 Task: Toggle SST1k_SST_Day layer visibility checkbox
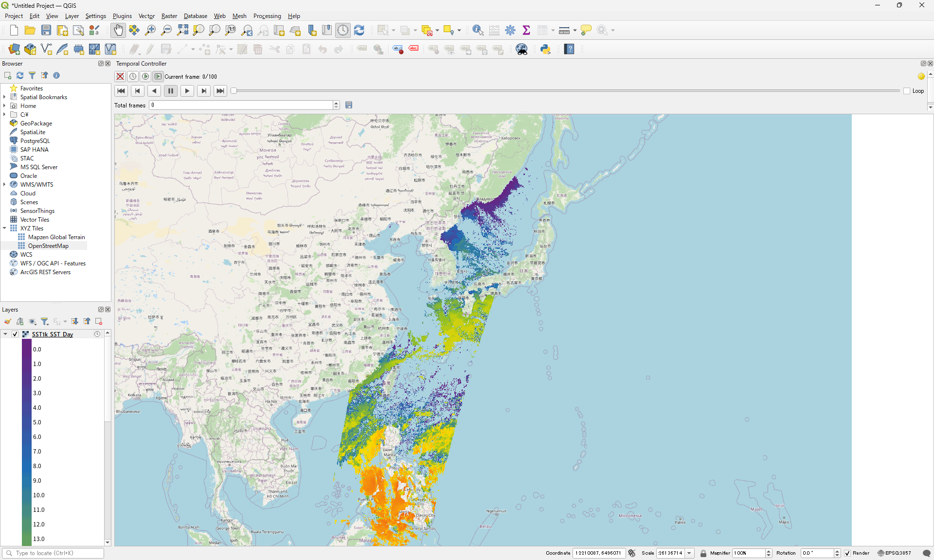click(15, 334)
